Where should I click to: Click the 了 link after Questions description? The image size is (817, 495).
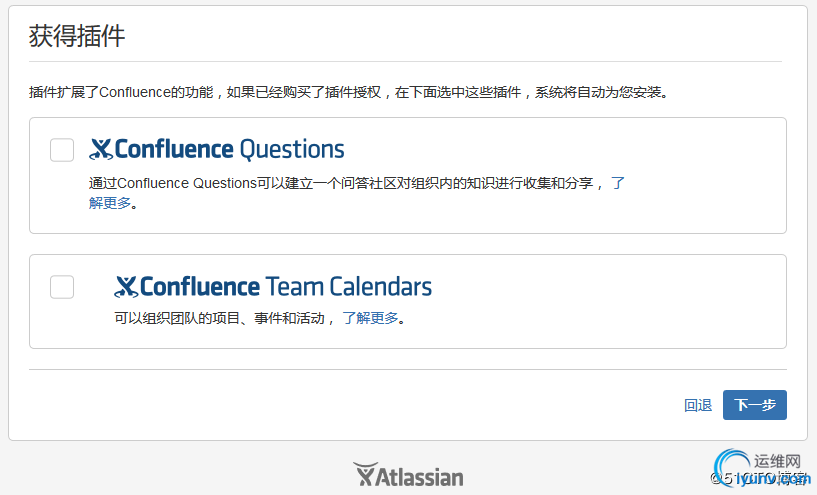[618, 183]
